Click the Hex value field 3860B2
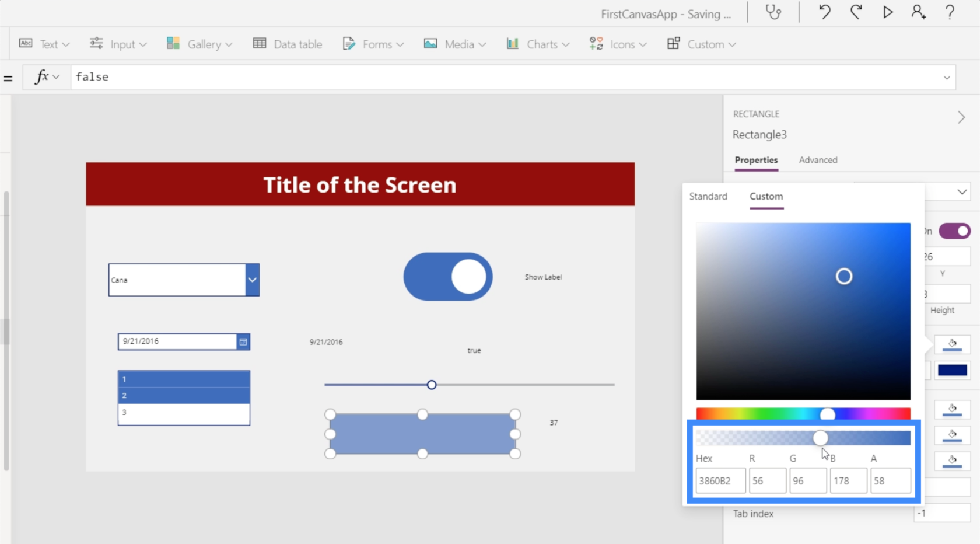Image resolution: width=980 pixels, height=544 pixels. point(720,481)
